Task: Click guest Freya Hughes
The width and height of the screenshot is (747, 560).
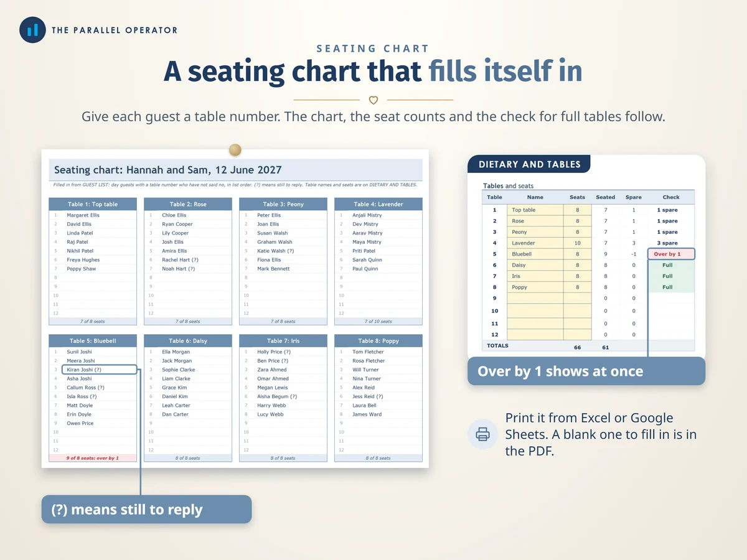Action: [83, 260]
